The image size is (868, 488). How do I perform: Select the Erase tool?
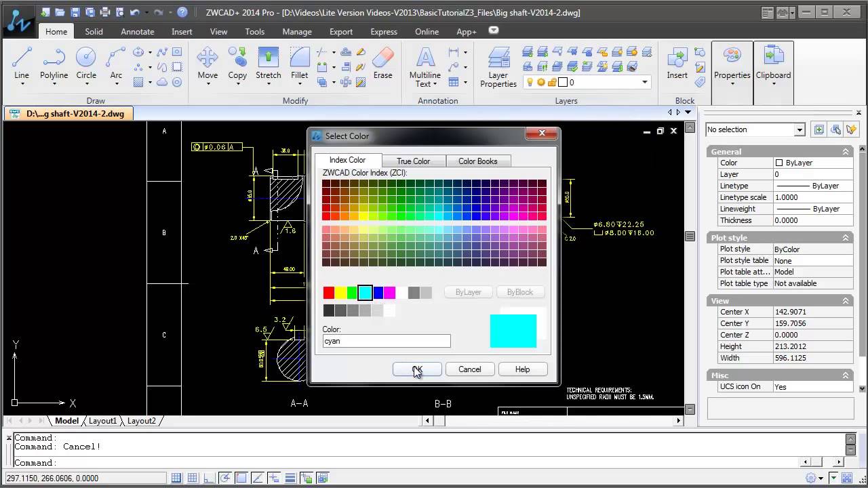coord(383,62)
